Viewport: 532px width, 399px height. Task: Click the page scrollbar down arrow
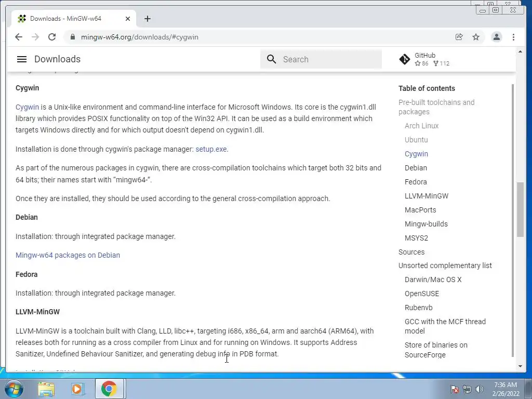tap(520, 366)
